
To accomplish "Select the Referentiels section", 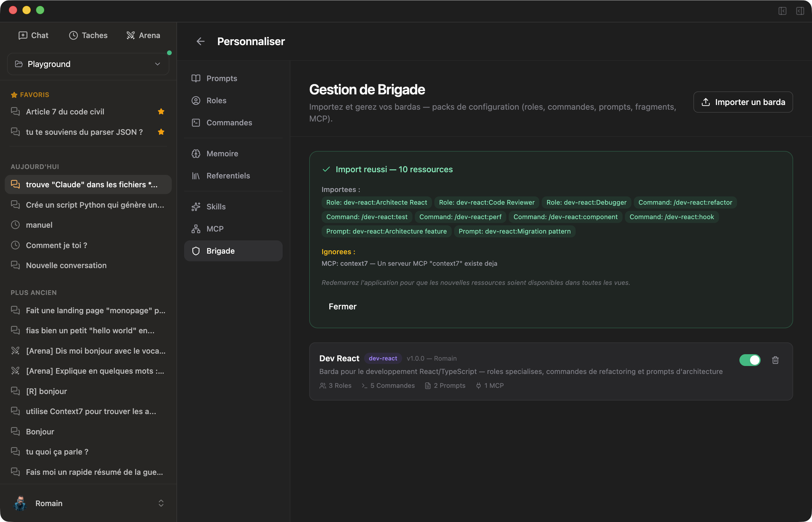I will click(228, 175).
